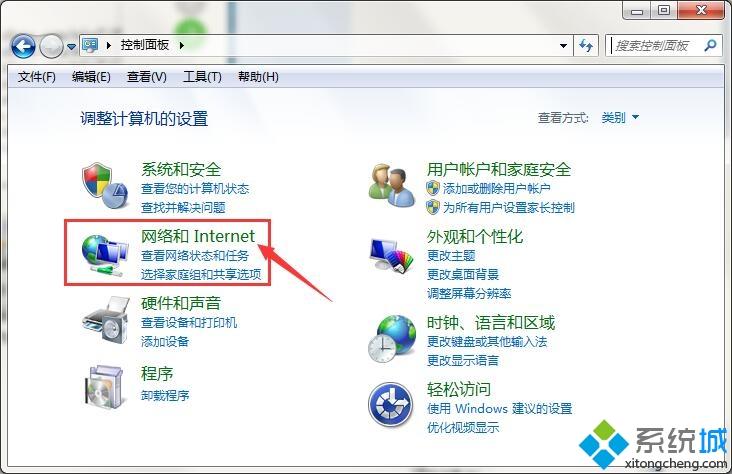732x474 pixels.
Task: Open the address bar history dropdown arrow
Action: 563,46
